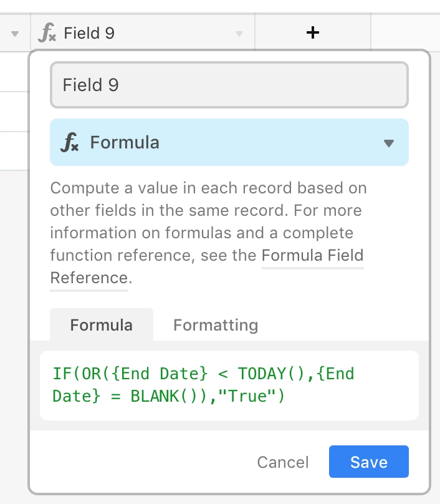Save the formula field
The height and width of the screenshot is (504, 440).
click(x=369, y=462)
